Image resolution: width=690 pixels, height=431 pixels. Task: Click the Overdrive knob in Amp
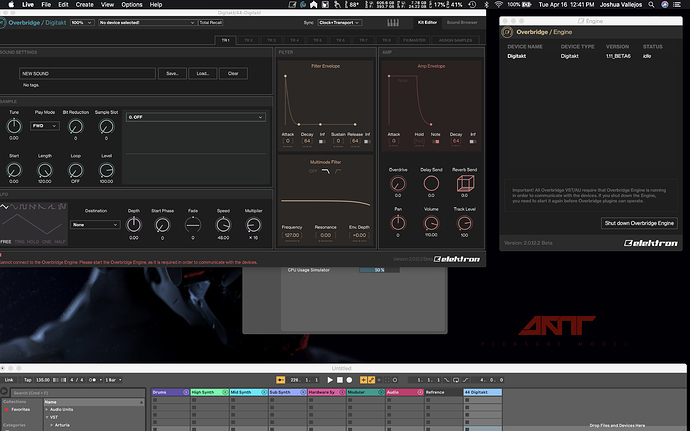click(x=399, y=183)
